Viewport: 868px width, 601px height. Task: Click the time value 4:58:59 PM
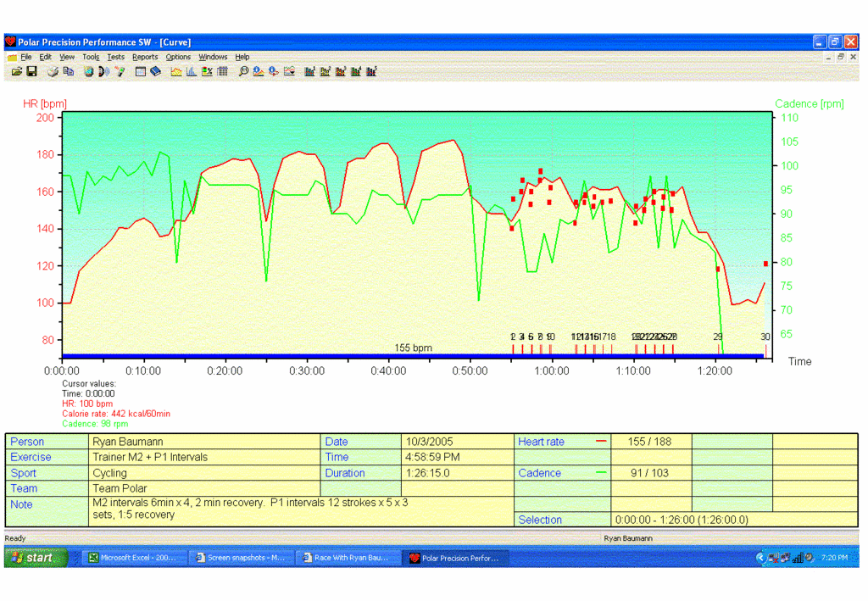click(x=432, y=457)
